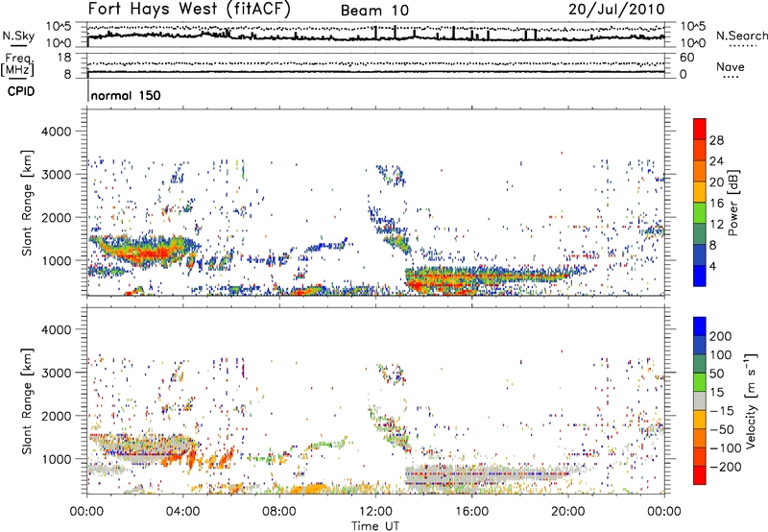Image resolution: width=768 pixels, height=532 pixels.
Task: Click the 'normal 150' text
Action: click(x=126, y=95)
